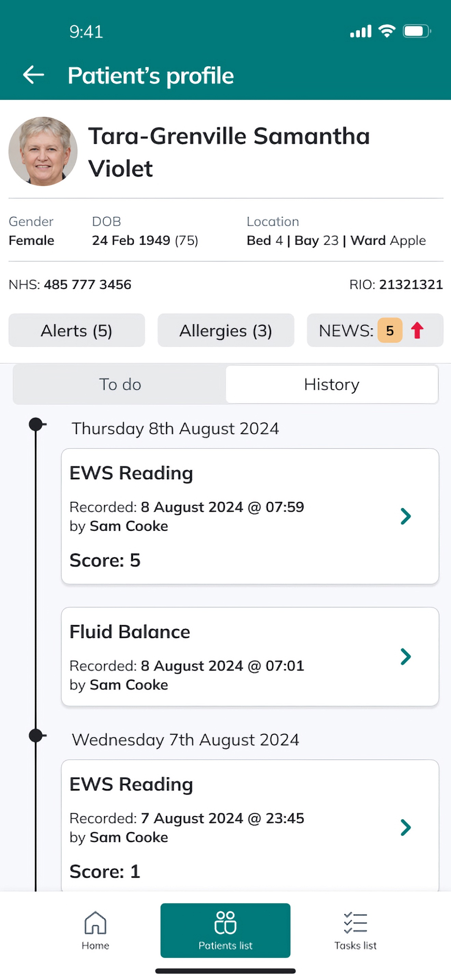Open chevron on 07:59 EWS Reading

click(x=406, y=516)
